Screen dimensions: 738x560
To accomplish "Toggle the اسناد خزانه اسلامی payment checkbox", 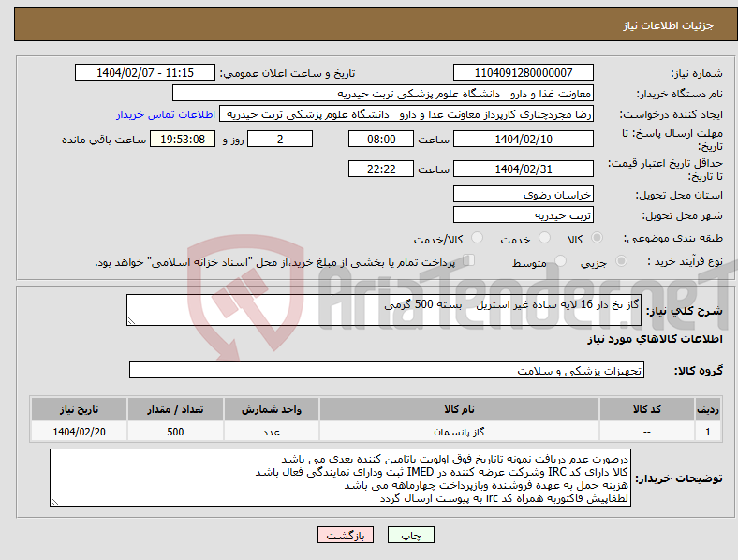I will (x=469, y=260).
